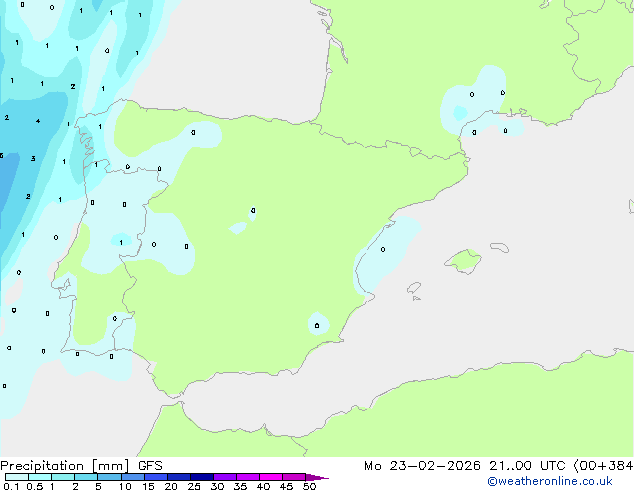Click Menorca island outline on the map
The width and height of the screenshot is (634, 490).
(x=500, y=247)
